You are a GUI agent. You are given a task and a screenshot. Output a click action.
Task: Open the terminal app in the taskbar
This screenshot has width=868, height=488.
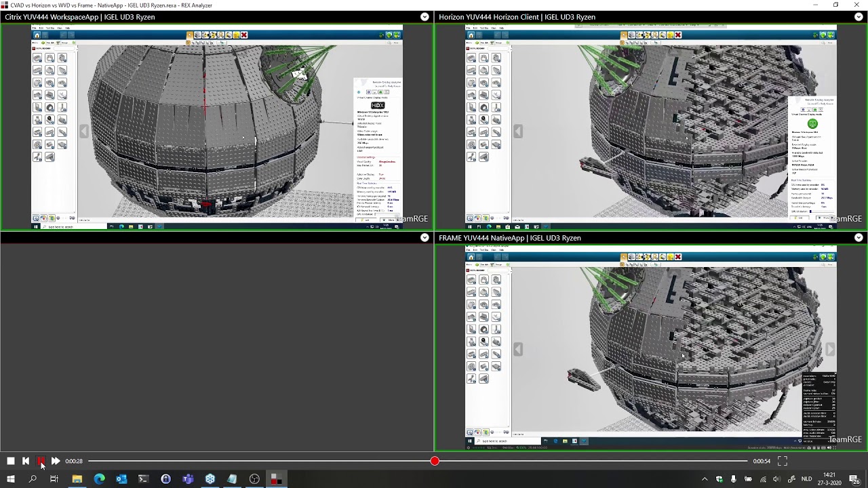tap(143, 479)
